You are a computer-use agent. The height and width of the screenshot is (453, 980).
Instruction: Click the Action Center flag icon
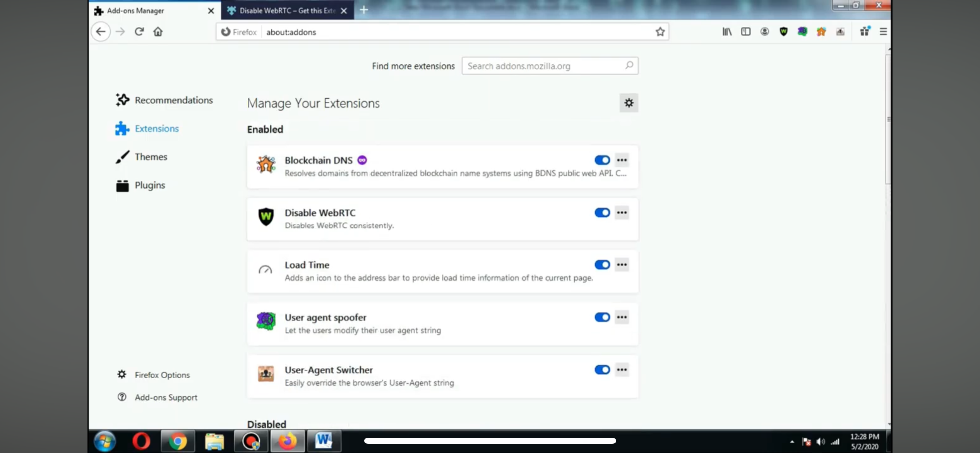click(806, 441)
